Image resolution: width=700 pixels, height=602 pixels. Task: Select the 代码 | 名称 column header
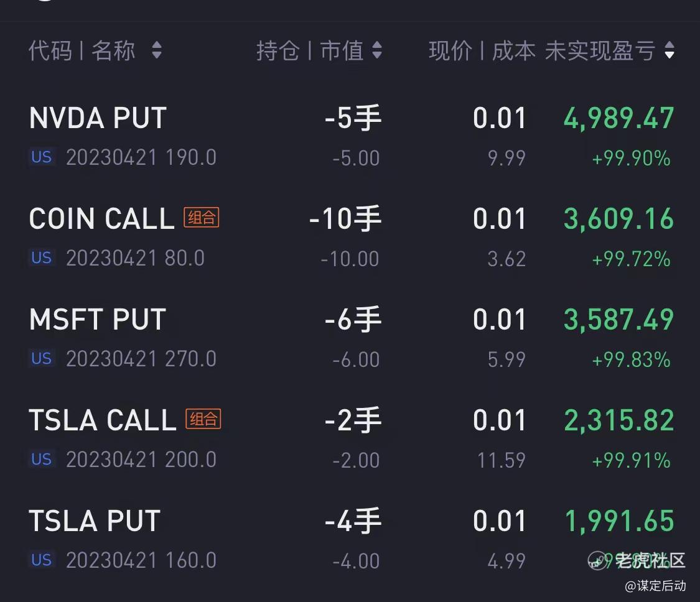[x=82, y=50]
